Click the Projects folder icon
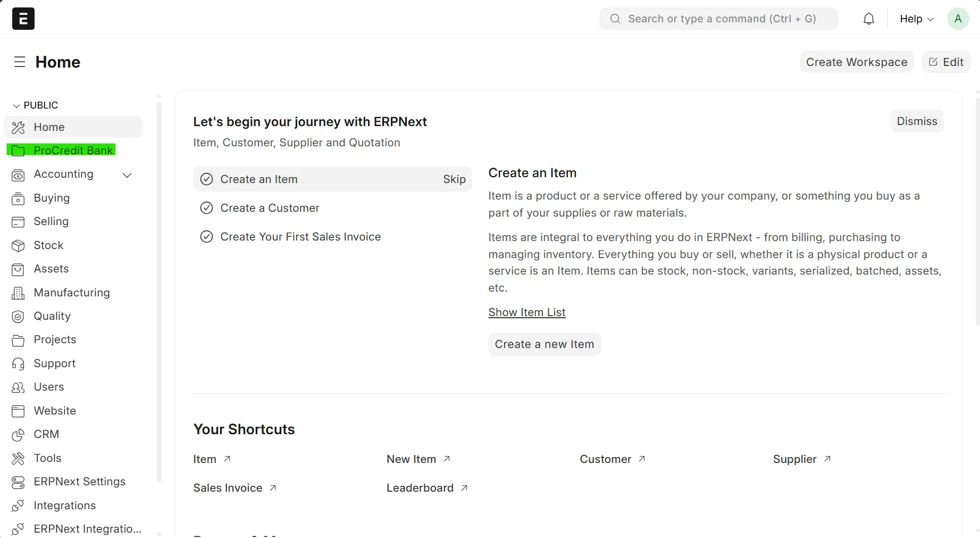The image size is (980, 538). point(18,340)
